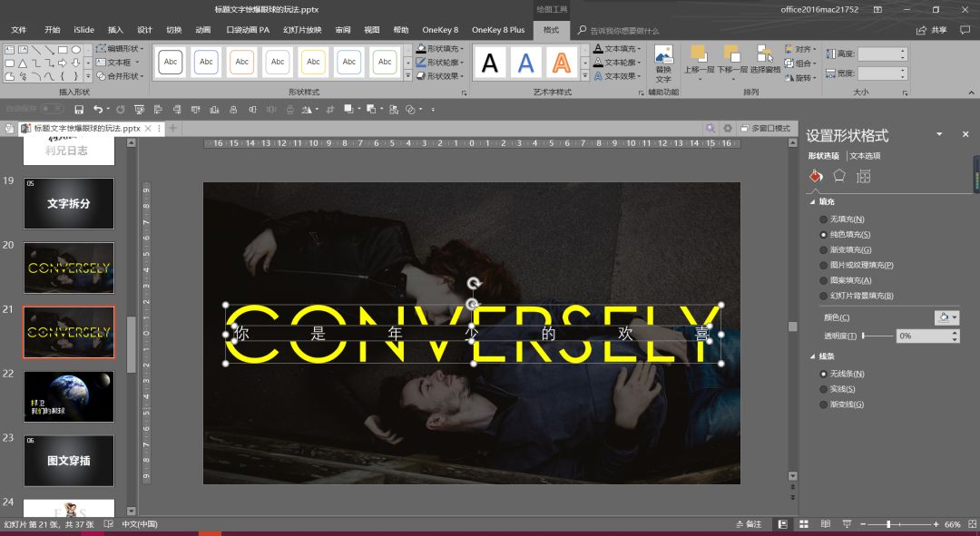Open the Size & Properties tab icon in format pane

click(x=863, y=176)
